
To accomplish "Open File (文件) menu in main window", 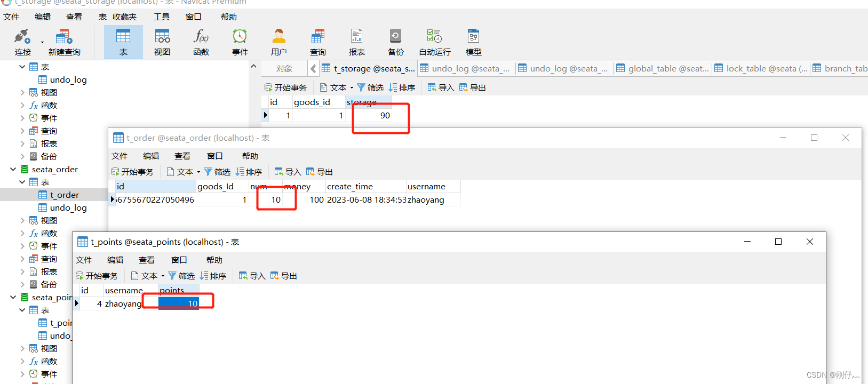I will (11, 17).
